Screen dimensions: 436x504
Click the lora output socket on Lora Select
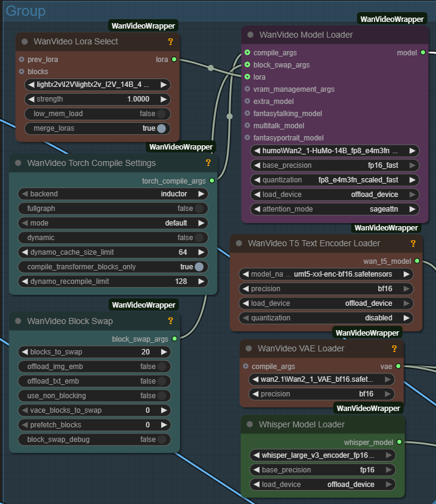pyautogui.click(x=174, y=59)
